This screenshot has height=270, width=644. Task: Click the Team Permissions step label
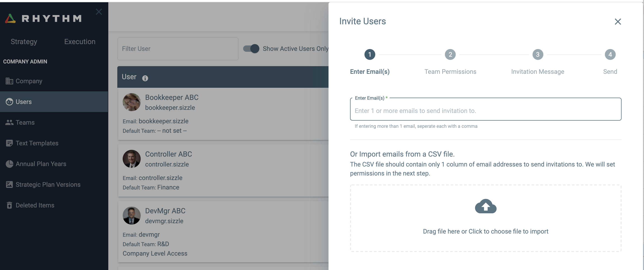tap(450, 72)
